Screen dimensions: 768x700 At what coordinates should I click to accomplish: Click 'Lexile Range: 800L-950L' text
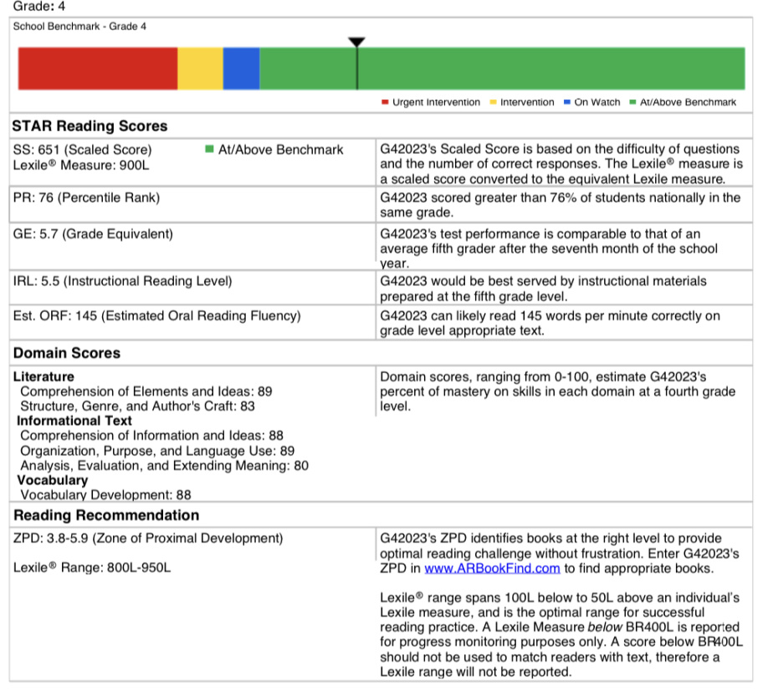[91, 568]
